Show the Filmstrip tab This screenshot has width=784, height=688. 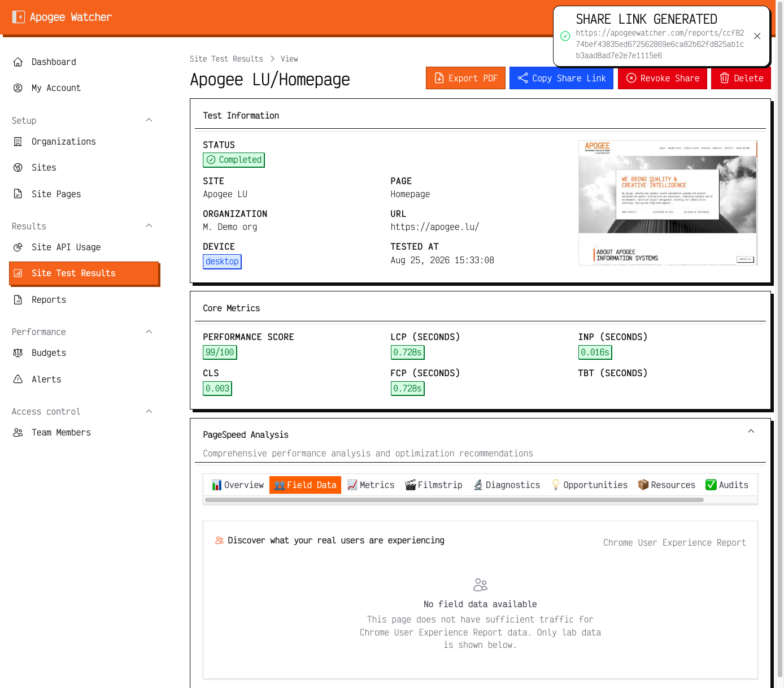(x=434, y=485)
